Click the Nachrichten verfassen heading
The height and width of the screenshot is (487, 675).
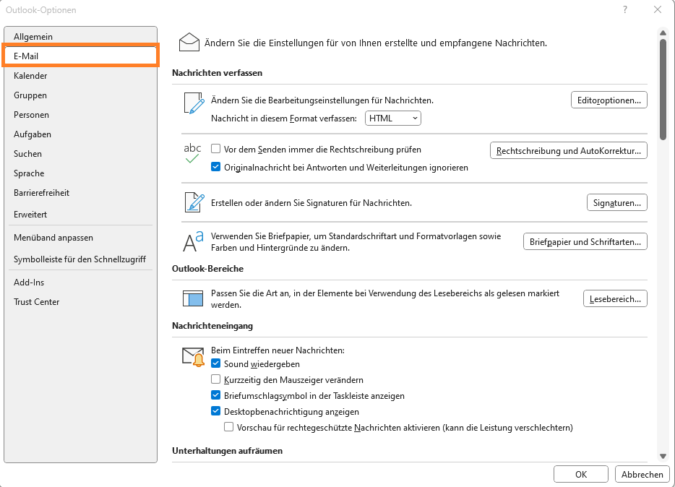[217, 73]
